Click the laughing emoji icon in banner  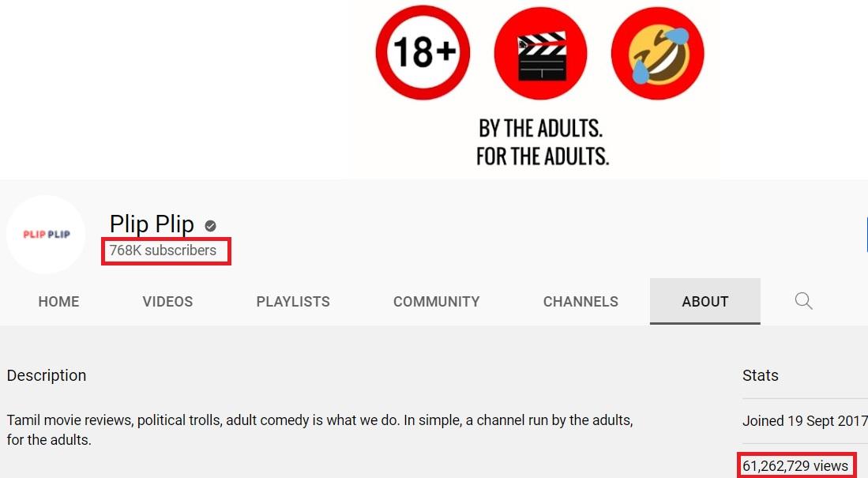[x=658, y=53]
